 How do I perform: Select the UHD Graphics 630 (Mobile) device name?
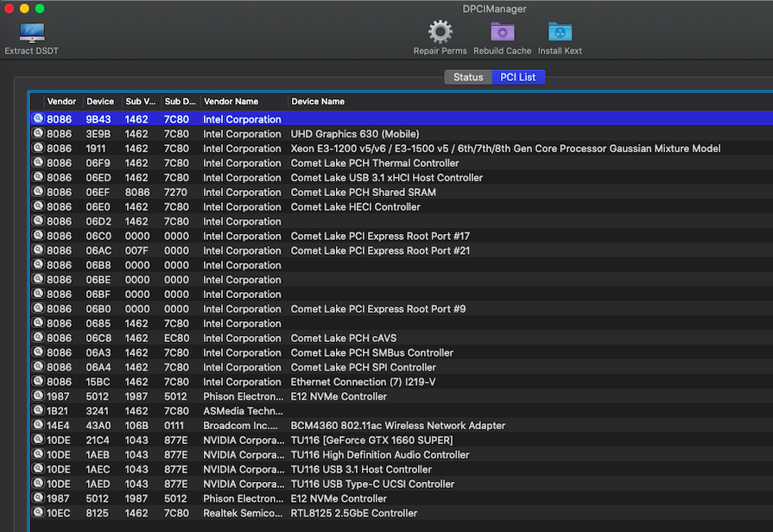pos(355,134)
